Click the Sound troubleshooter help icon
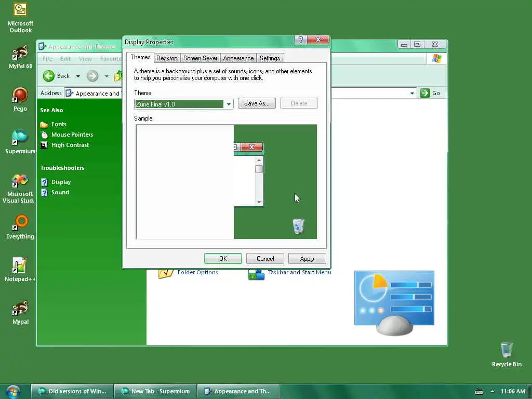 [44, 193]
